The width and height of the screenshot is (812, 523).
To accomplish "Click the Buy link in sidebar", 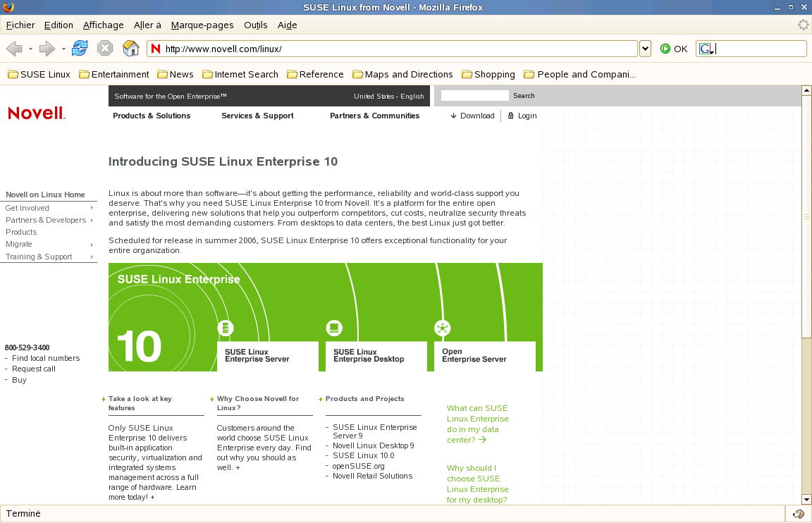I will tap(19, 380).
